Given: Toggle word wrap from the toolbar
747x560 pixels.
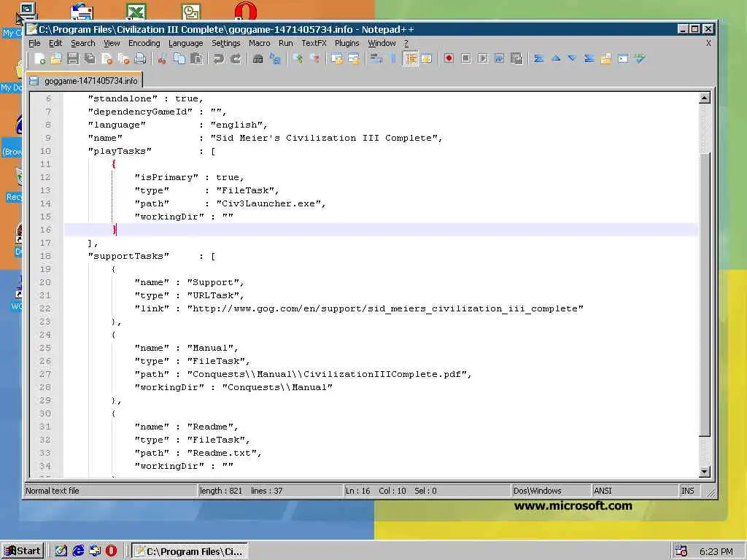Looking at the screenshot, I should tap(376, 58).
